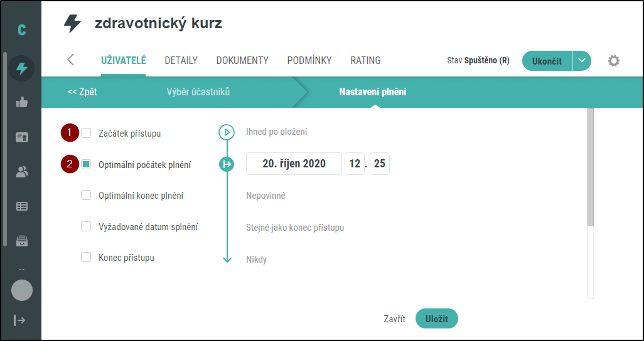This screenshot has width=644, height=341.
Task: Enable the Konec přístupu checkbox
Action: 87,257
